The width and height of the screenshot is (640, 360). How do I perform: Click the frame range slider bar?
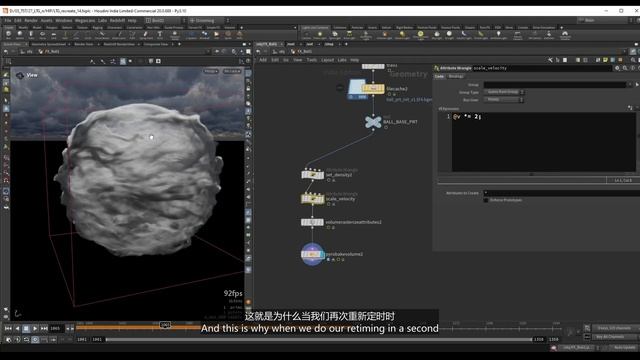click(319, 340)
